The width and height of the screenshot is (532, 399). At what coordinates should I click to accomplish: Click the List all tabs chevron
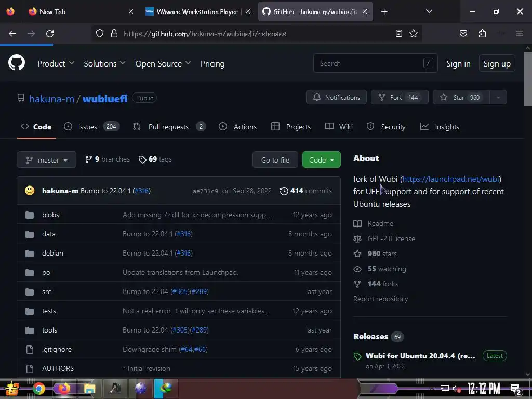[429, 11]
